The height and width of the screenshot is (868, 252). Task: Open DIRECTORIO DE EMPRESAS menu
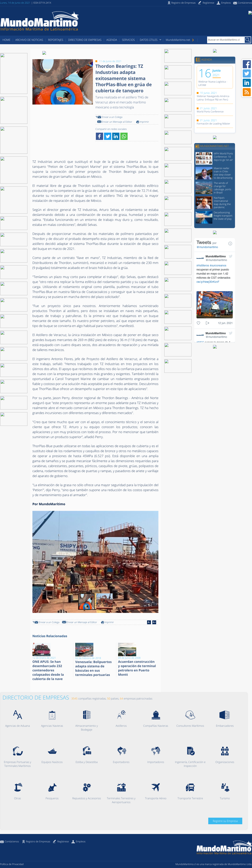(85, 40)
